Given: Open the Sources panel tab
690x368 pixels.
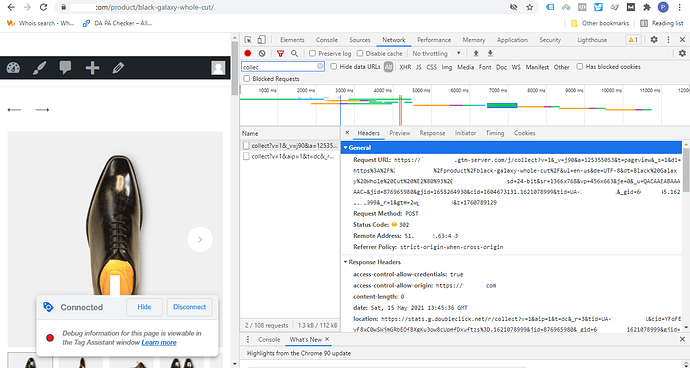Looking at the screenshot, I should tap(360, 40).
